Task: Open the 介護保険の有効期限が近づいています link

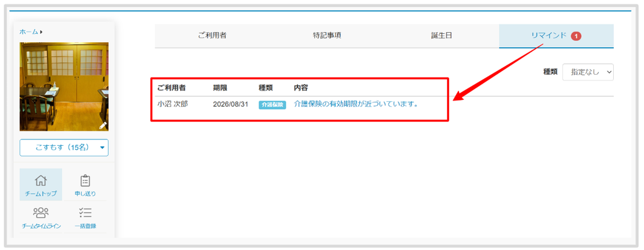Action: 356,104
